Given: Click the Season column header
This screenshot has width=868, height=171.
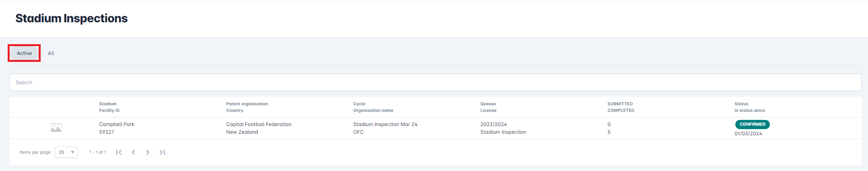Looking at the screenshot, I should pyautogui.click(x=488, y=104).
